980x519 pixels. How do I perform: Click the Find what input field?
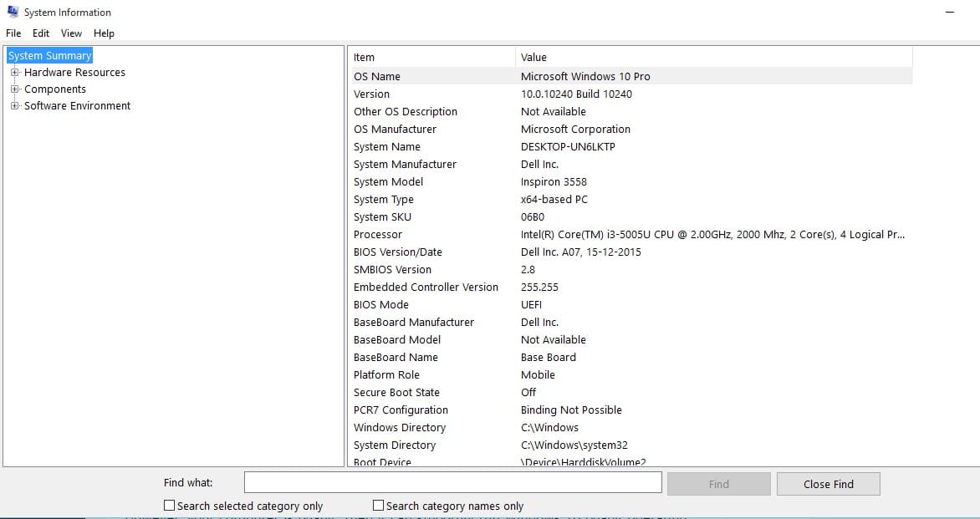tap(452, 483)
